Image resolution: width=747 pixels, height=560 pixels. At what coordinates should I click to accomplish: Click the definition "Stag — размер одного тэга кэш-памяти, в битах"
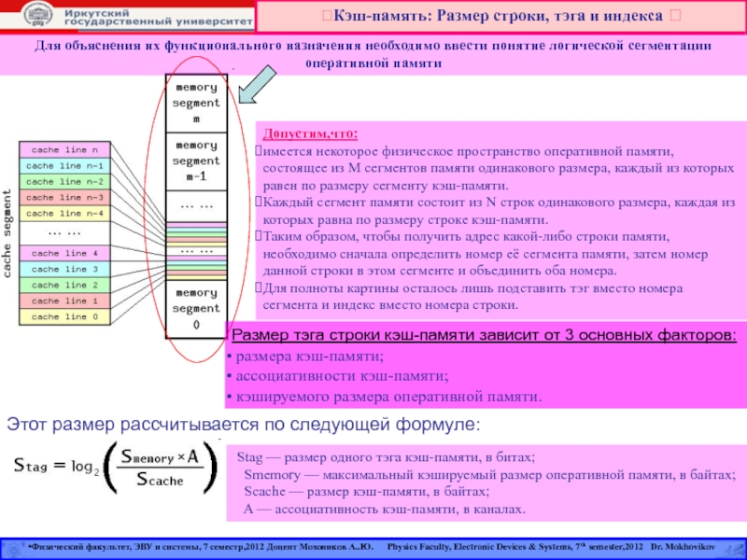tap(386, 457)
